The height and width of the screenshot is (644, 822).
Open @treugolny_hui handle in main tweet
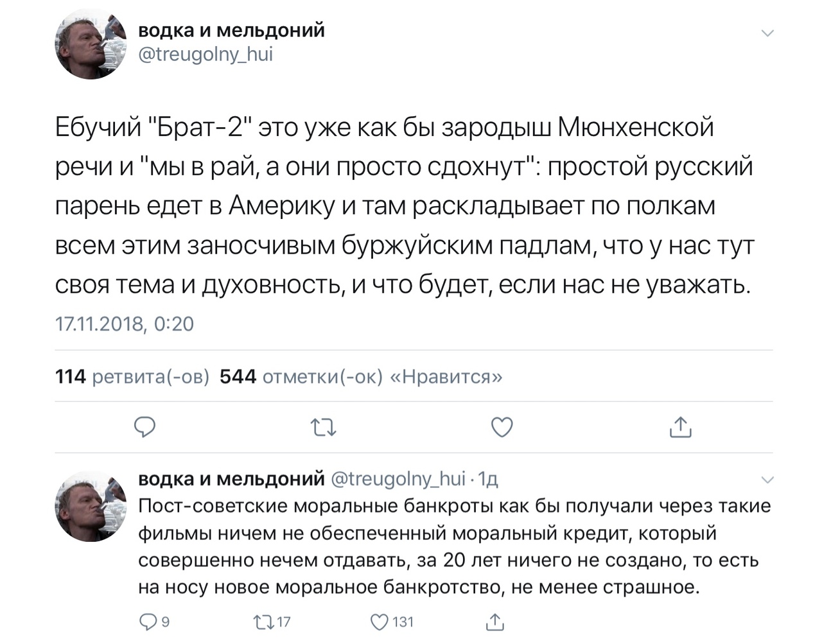pyautogui.click(x=205, y=55)
